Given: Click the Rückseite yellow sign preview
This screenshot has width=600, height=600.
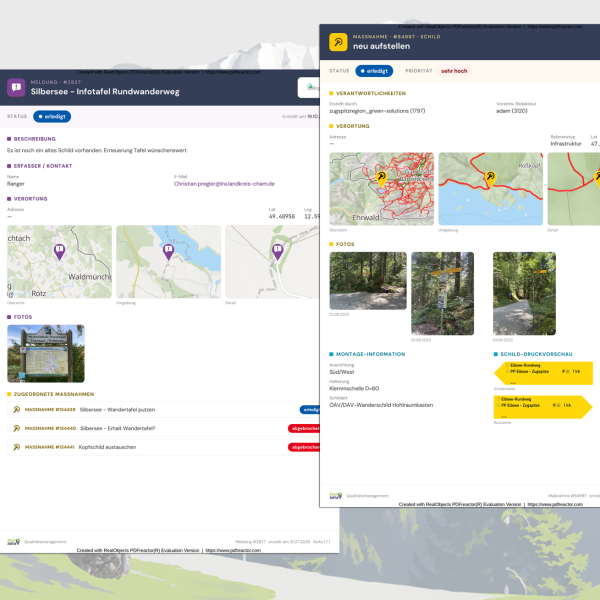Looking at the screenshot, I should pos(543,407).
